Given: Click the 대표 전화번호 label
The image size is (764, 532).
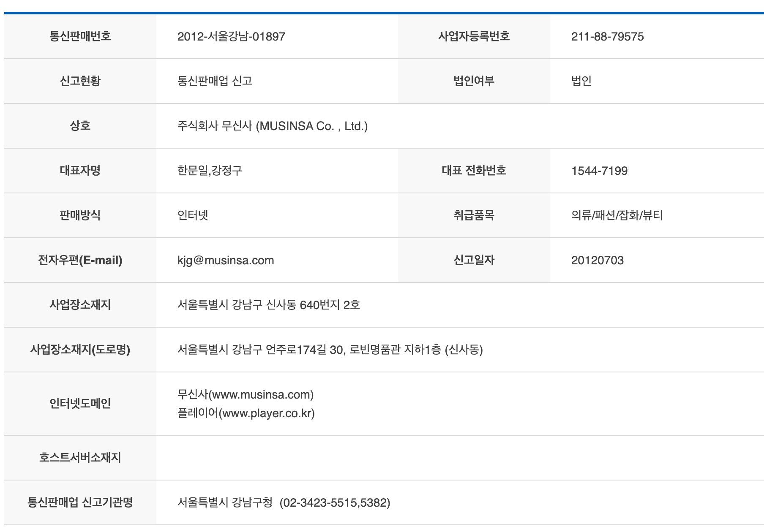Looking at the screenshot, I should point(474,171).
